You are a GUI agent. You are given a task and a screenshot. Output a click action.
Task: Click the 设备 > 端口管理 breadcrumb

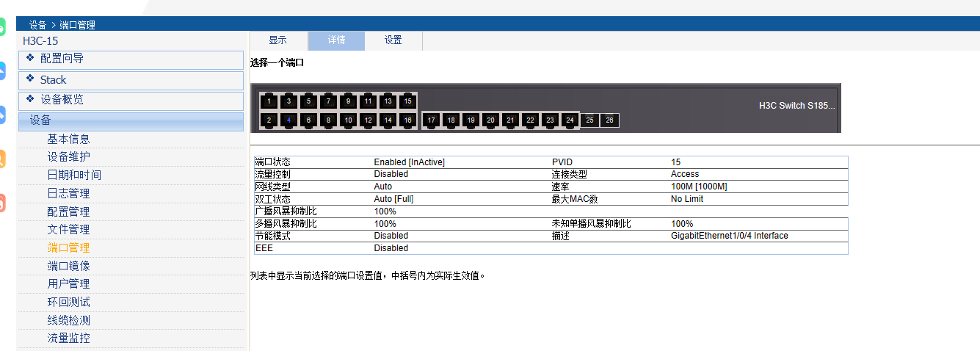(x=62, y=25)
